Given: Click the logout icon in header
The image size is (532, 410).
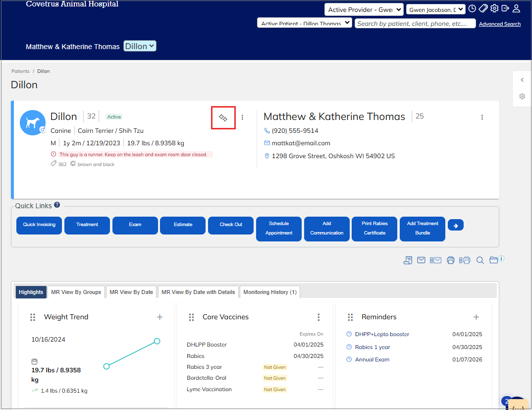Looking at the screenshot, I should click(x=505, y=8).
